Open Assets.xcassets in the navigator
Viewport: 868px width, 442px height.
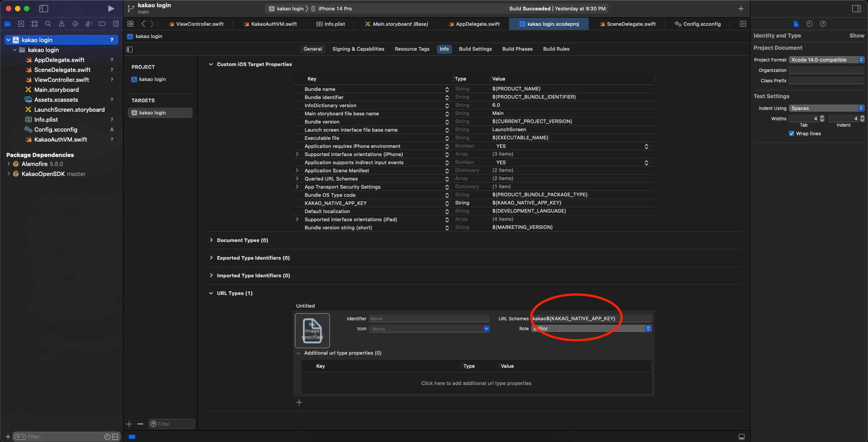[x=56, y=100]
